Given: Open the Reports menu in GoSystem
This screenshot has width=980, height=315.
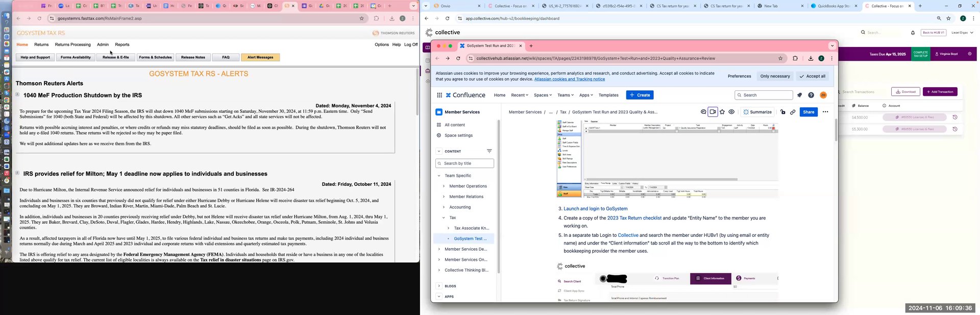Looking at the screenshot, I should pyautogui.click(x=122, y=44).
